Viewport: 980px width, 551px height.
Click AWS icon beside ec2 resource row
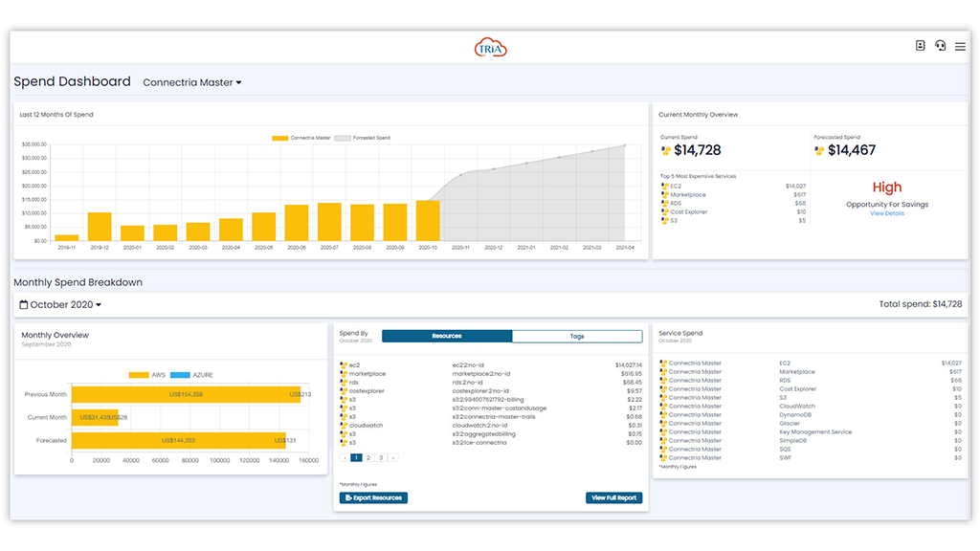(x=344, y=364)
